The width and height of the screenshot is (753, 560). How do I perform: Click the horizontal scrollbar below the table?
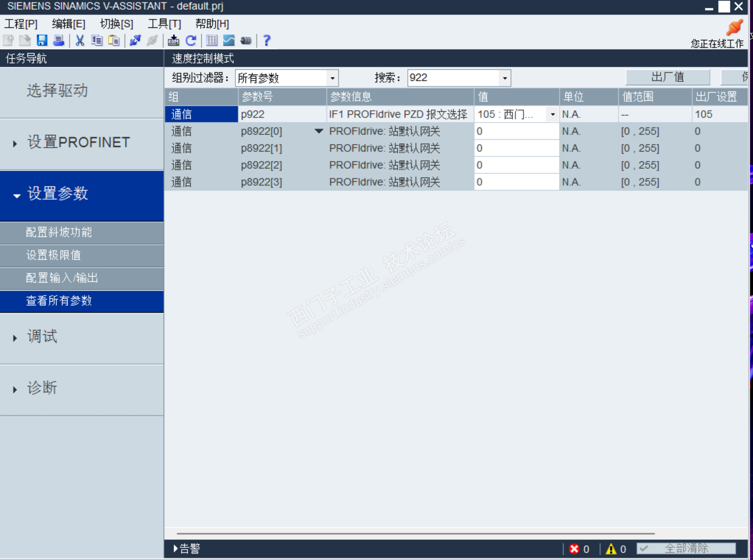coord(416,533)
